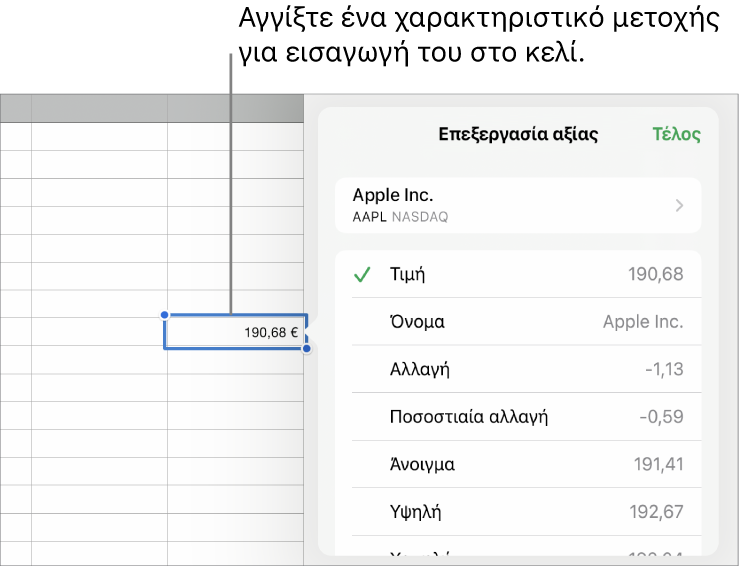Image resolution: width=740 pixels, height=566 pixels.
Task: Click the NASDAQ exchange label
Action: pos(420,217)
